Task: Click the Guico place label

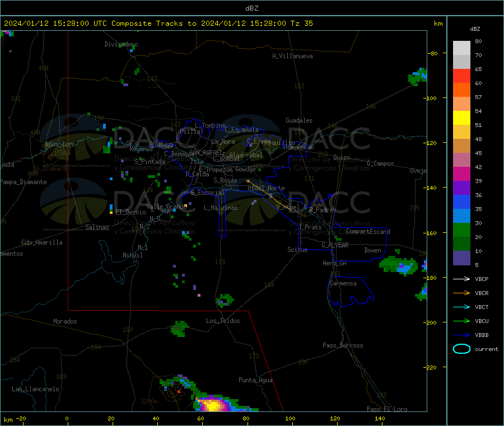Action: 342,157
